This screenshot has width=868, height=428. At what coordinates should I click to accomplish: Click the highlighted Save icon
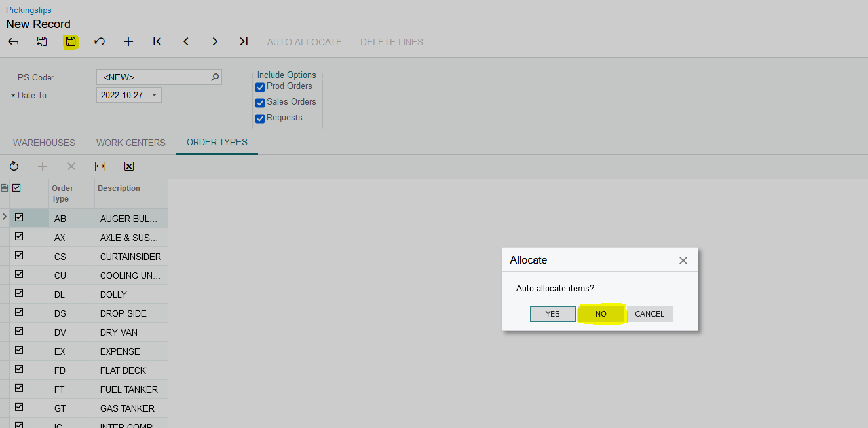pos(71,42)
